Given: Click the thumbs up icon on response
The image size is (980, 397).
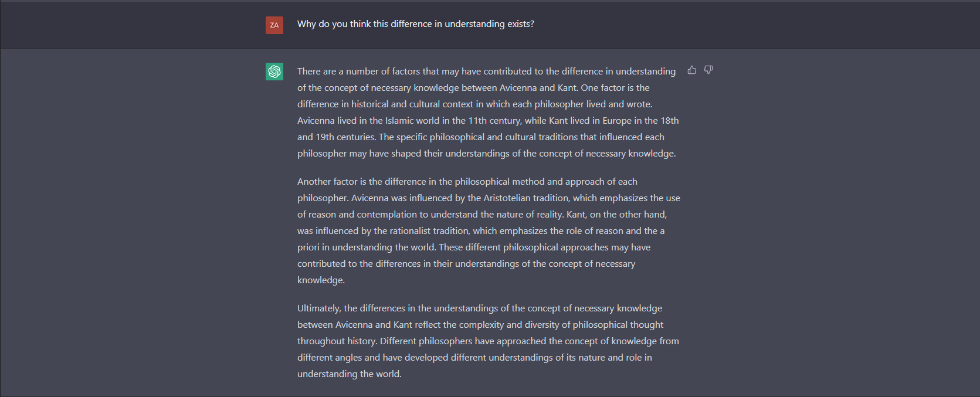Looking at the screenshot, I should click(x=692, y=70).
